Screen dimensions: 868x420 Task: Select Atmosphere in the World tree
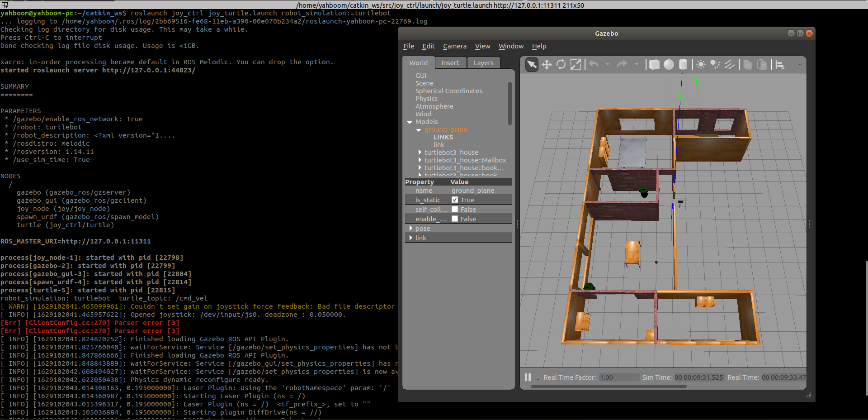click(434, 106)
